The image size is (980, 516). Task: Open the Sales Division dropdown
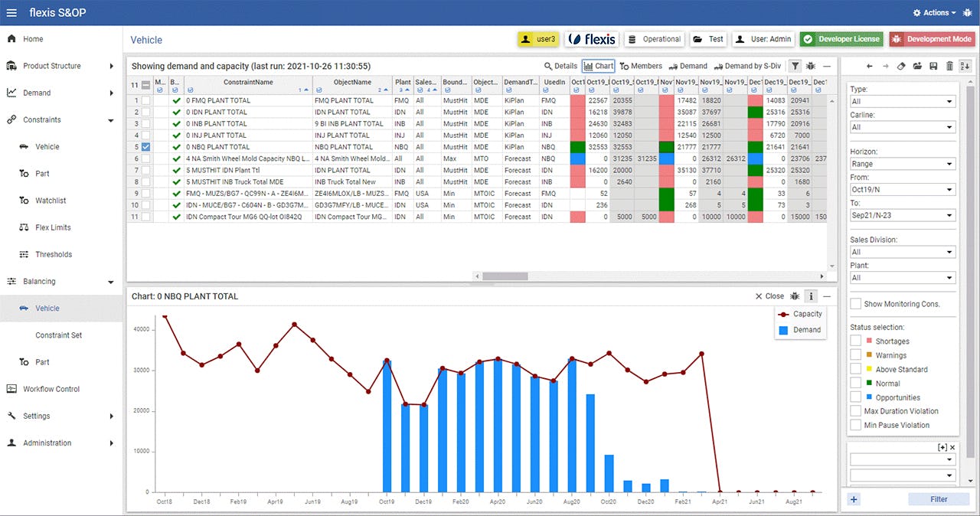click(x=902, y=252)
